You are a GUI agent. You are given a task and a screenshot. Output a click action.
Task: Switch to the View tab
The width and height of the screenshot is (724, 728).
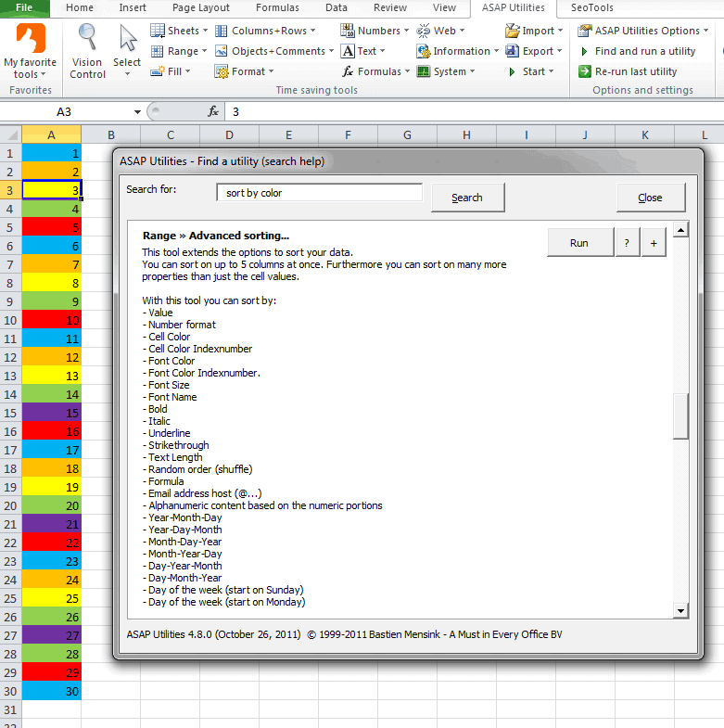coord(445,8)
